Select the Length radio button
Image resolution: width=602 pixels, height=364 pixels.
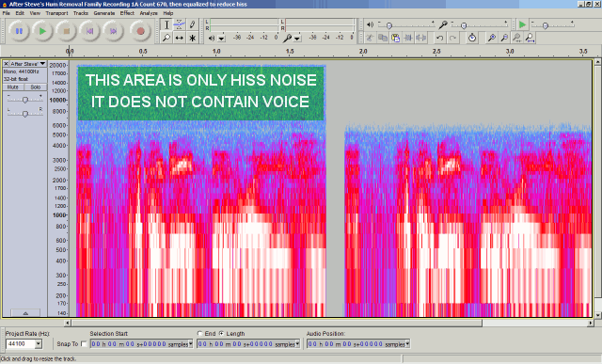222,334
